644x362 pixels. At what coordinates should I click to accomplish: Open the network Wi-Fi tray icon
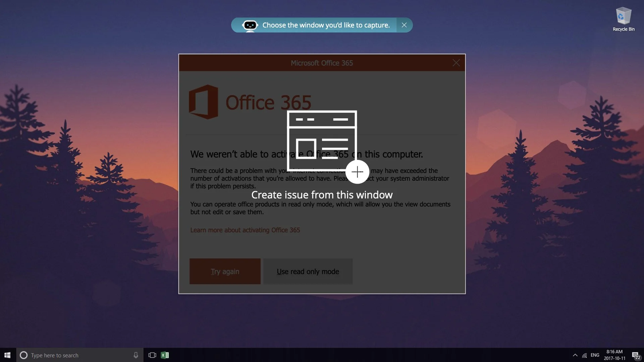(x=585, y=355)
